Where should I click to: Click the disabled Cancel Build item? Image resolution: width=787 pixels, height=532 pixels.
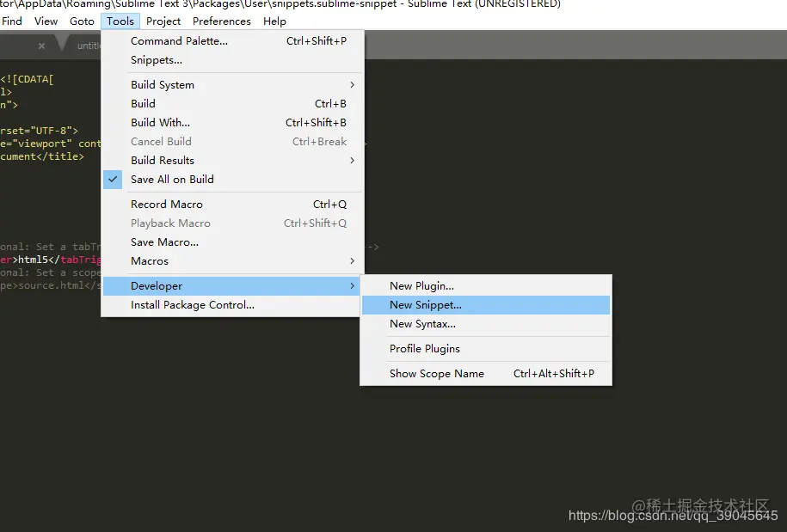click(x=232, y=142)
